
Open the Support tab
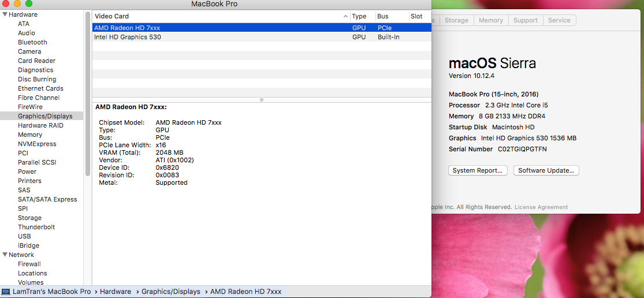pos(525,20)
